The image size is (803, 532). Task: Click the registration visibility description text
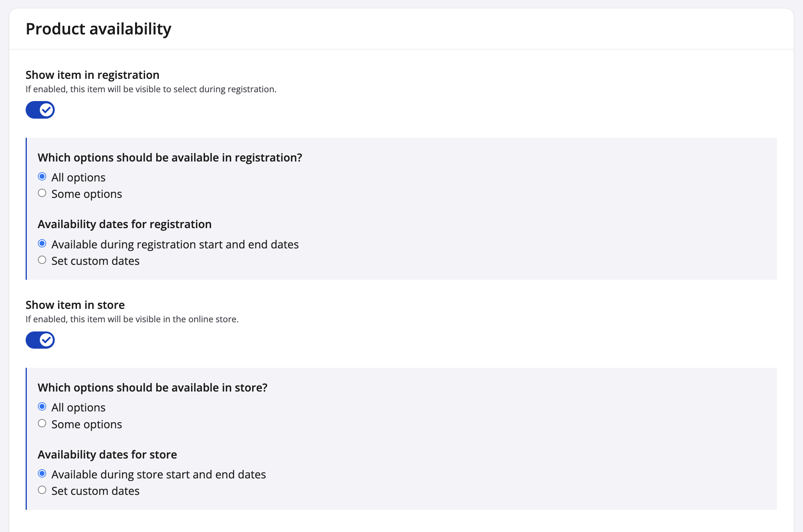pyautogui.click(x=151, y=89)
